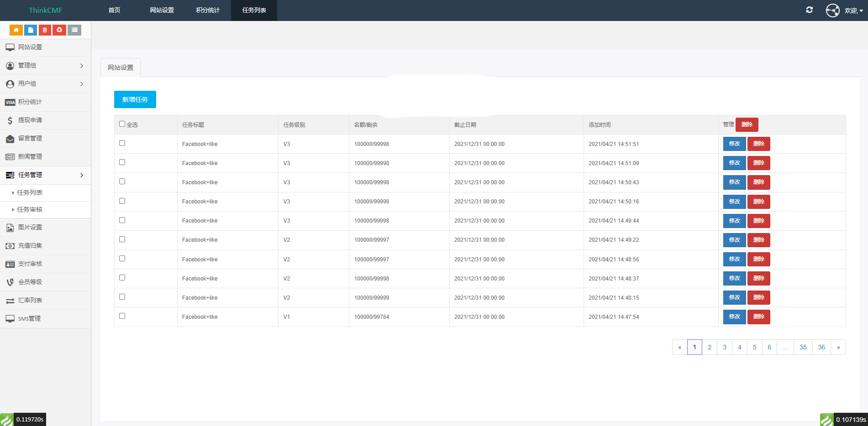Click the 新增任务 button
This screenshot has width=868, height=426.
[135, 99]
